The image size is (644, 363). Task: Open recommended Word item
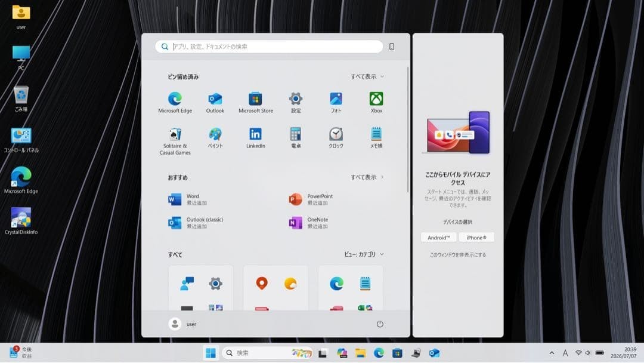tap(188, 199)
